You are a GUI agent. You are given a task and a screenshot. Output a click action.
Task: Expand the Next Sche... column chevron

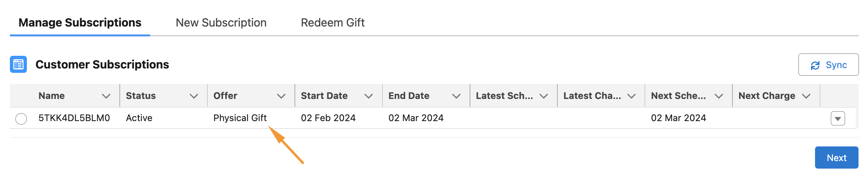coord(719,96)
